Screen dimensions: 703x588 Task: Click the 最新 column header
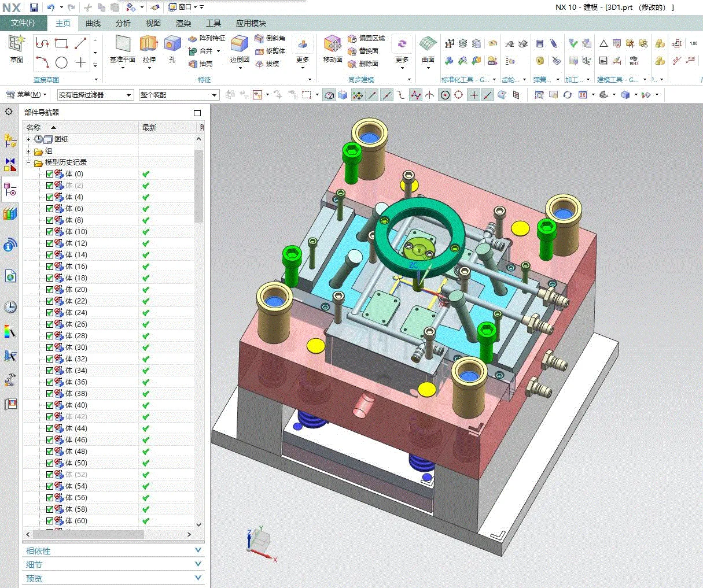168,127
